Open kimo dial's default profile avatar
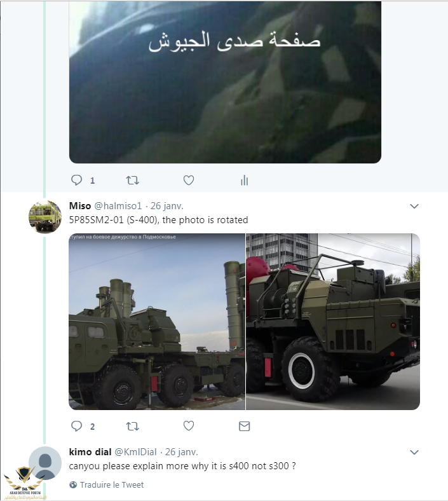Viewport: 448px width, 501px height. 45,463
